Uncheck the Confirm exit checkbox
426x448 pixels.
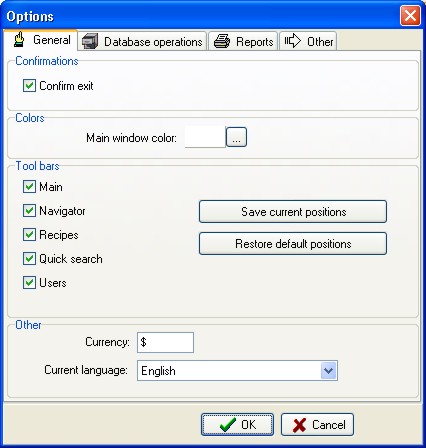pos(29,86)
